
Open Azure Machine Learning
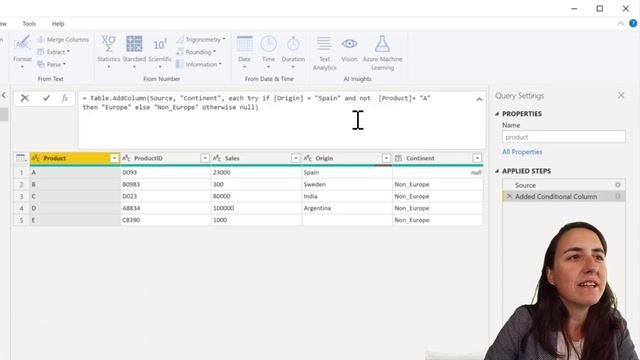click(382, 53)
